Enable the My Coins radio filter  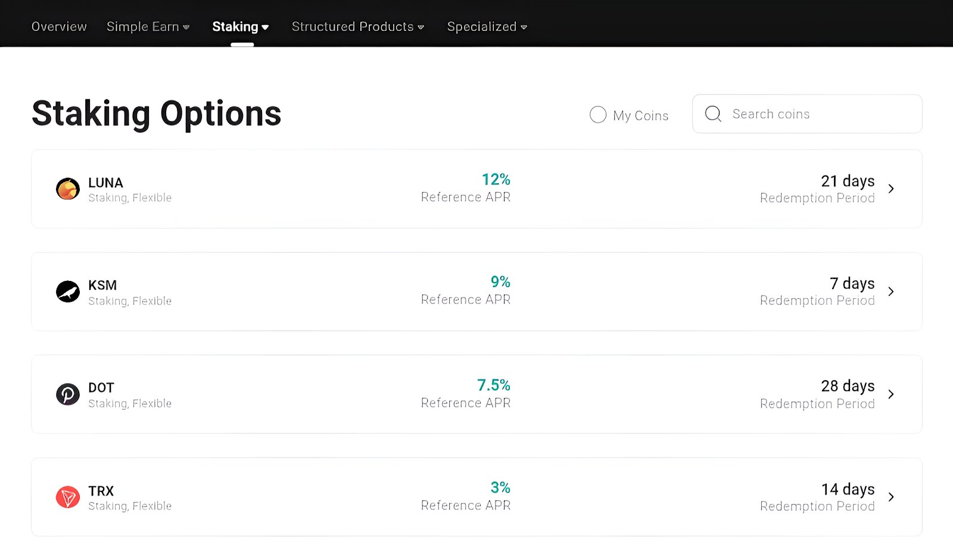(598, 114)
